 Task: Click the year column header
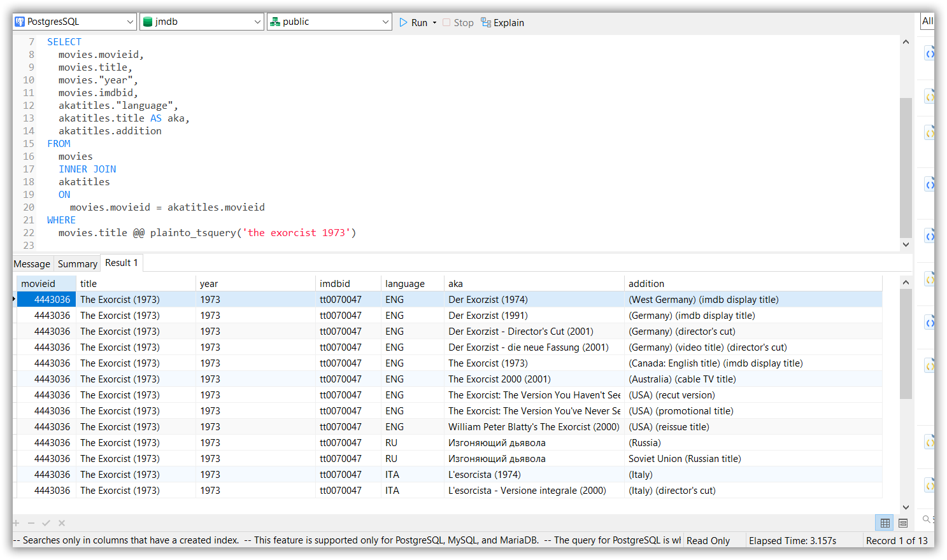tap(255, 284)
